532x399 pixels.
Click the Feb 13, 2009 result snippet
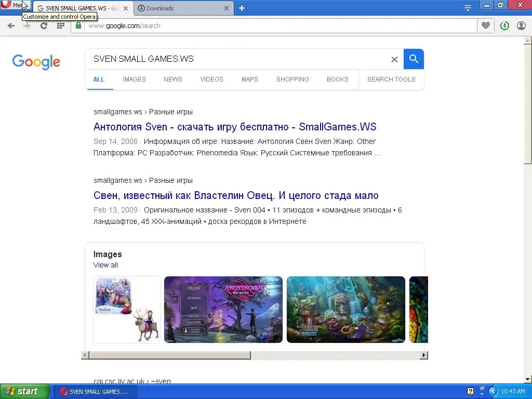[x=247, y=216]
